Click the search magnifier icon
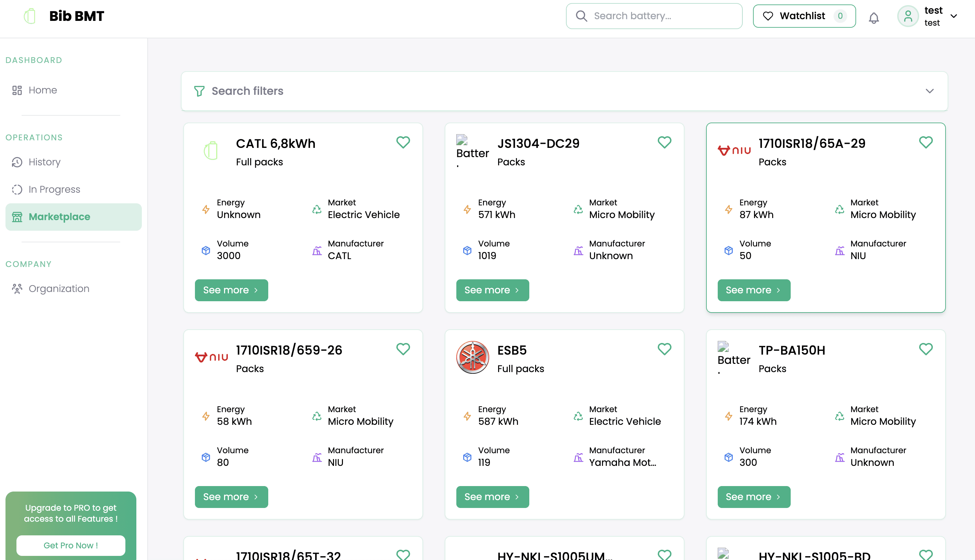This screenshot has height=560, width=975. [x=581, y=16]
